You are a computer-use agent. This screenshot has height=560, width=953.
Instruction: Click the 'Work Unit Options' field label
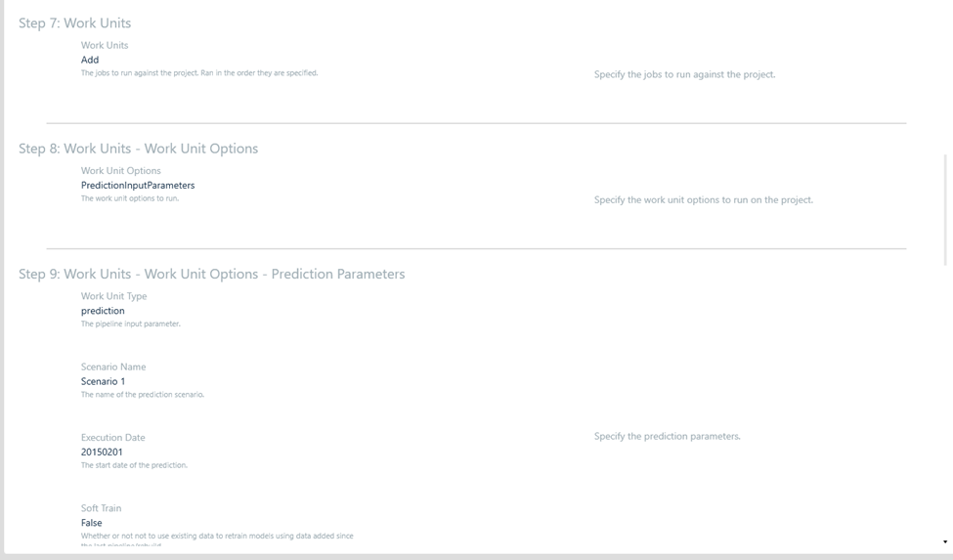click(120, 171)
